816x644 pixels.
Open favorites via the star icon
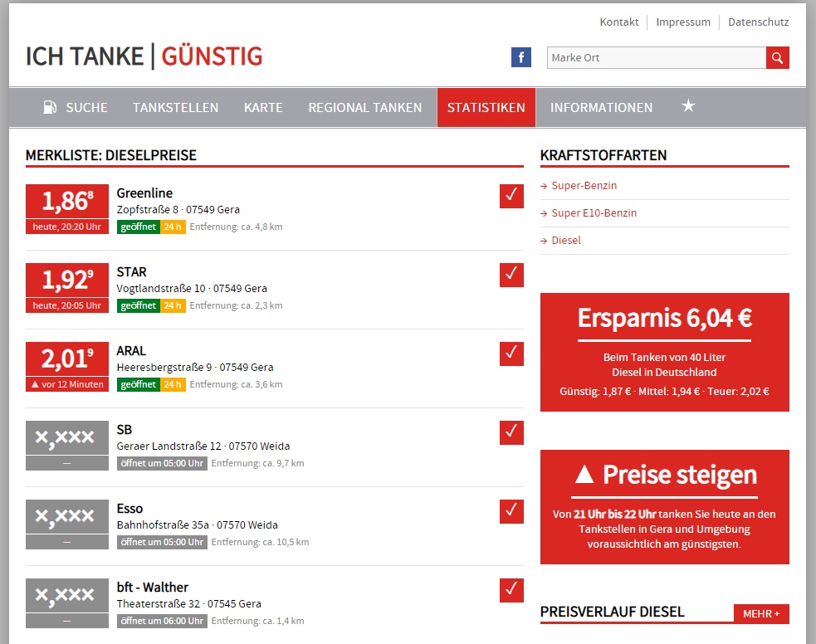click(x=688, y=106)
